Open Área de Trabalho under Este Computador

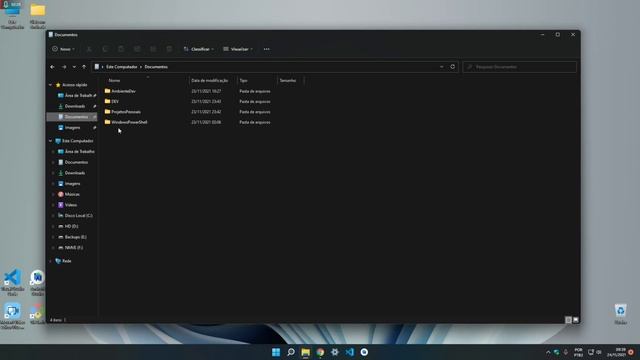click(76, 151)
